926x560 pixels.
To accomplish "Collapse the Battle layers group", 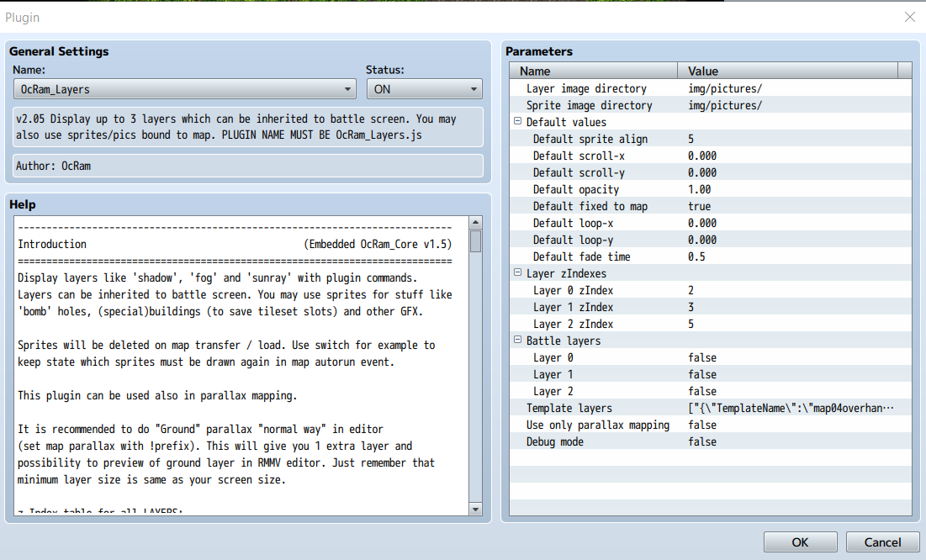I will tap(518, 340).
